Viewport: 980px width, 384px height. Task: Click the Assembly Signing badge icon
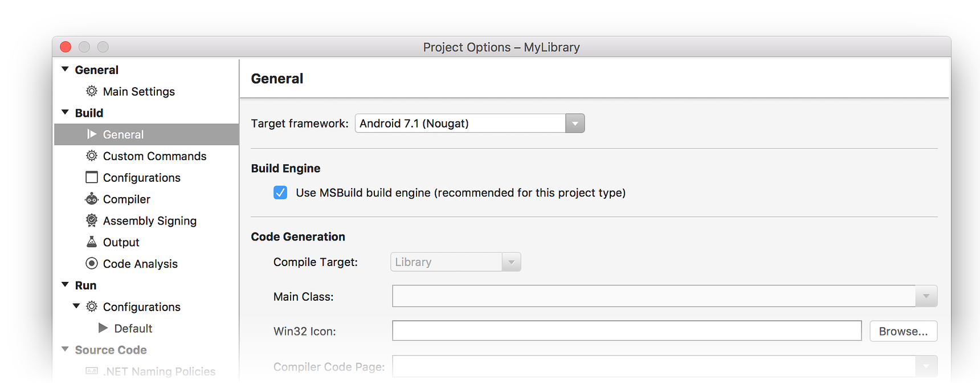click(91, 220)
